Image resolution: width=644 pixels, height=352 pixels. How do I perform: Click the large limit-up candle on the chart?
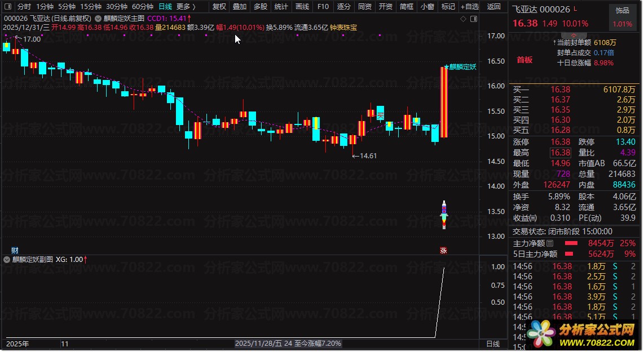coord(444,102)
